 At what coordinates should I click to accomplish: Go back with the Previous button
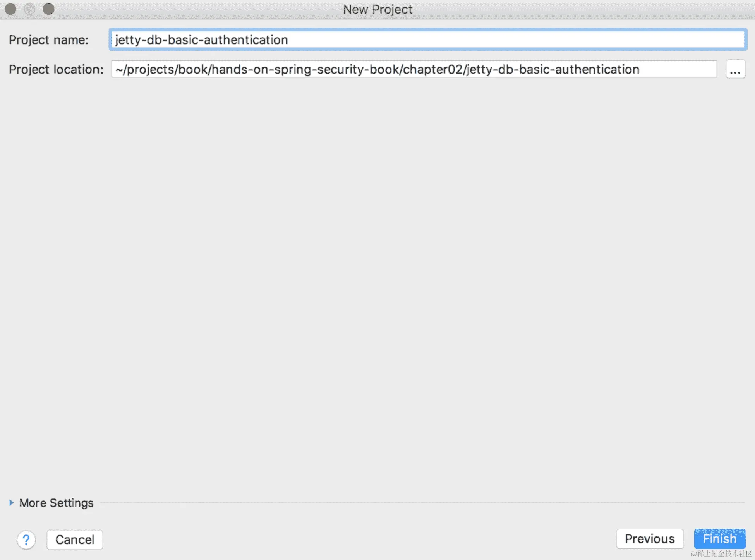coord(649,539)
